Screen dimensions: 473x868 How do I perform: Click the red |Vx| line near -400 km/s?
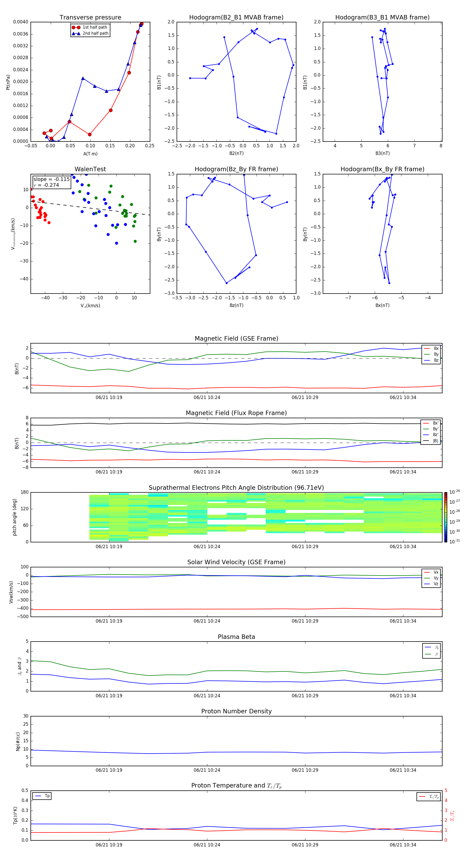(236, 609)
